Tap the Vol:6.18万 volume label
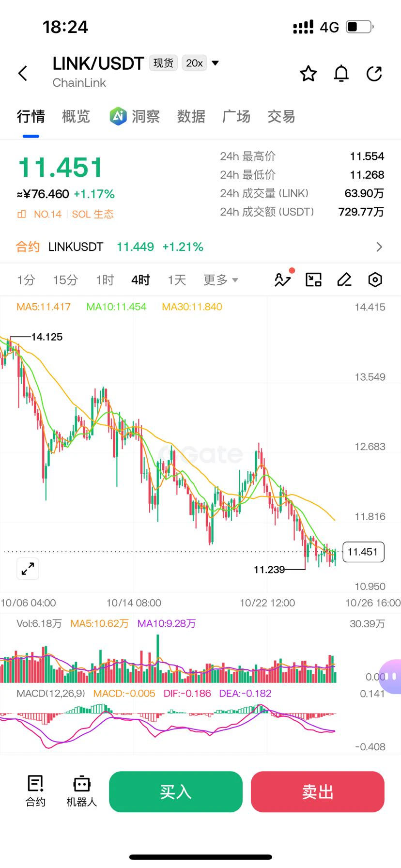Image resolution: width=401 pixels, height=868 pixels. pos(39,623)
